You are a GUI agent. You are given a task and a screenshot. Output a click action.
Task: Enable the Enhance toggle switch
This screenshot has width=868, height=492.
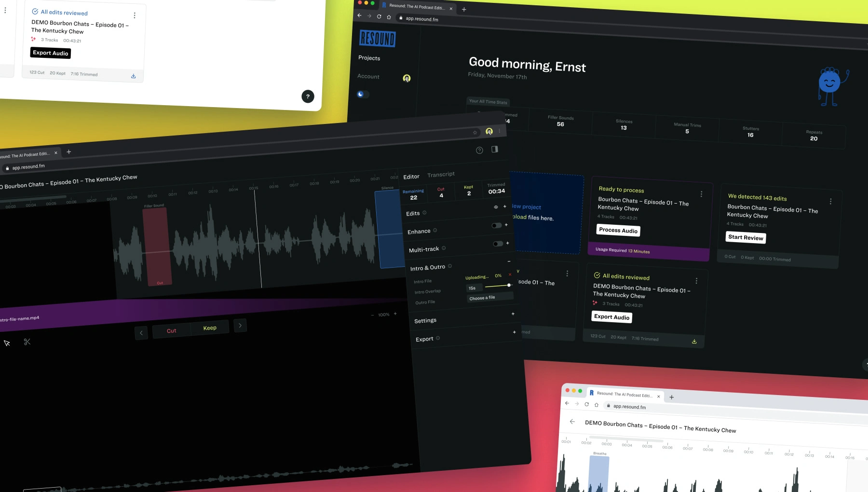[497, 225]
